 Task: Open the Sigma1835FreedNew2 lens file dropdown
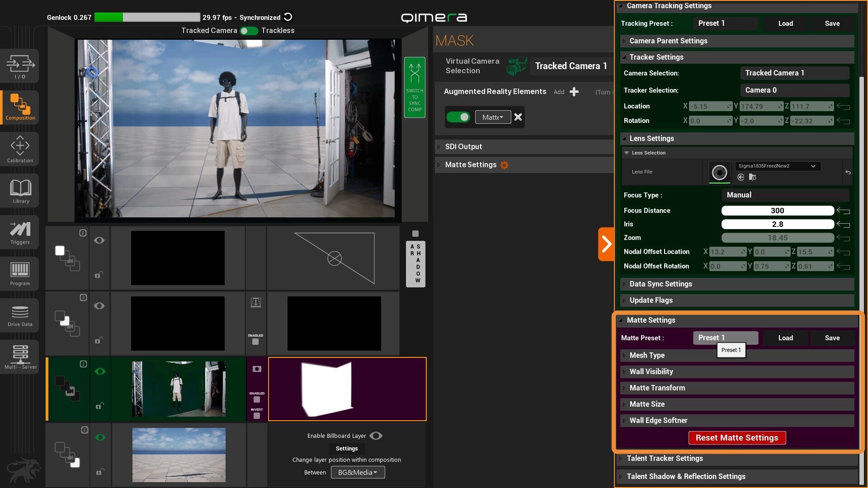[x=777, y=166]
